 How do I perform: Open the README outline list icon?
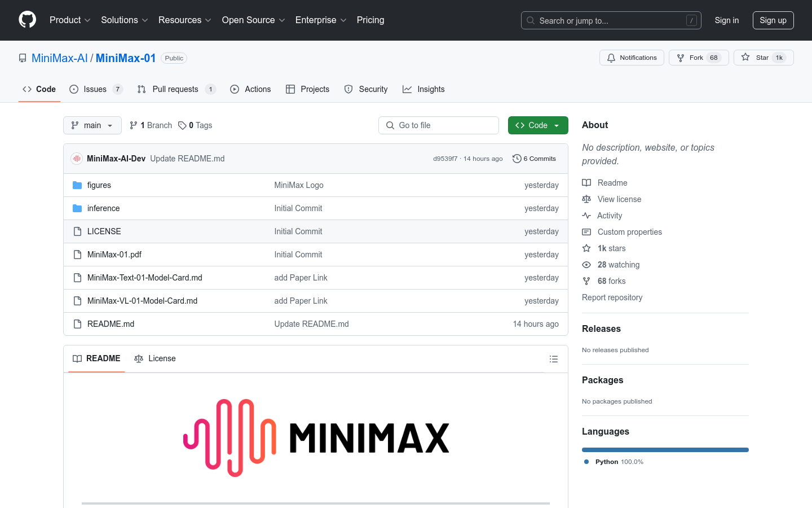click(554, 359)
